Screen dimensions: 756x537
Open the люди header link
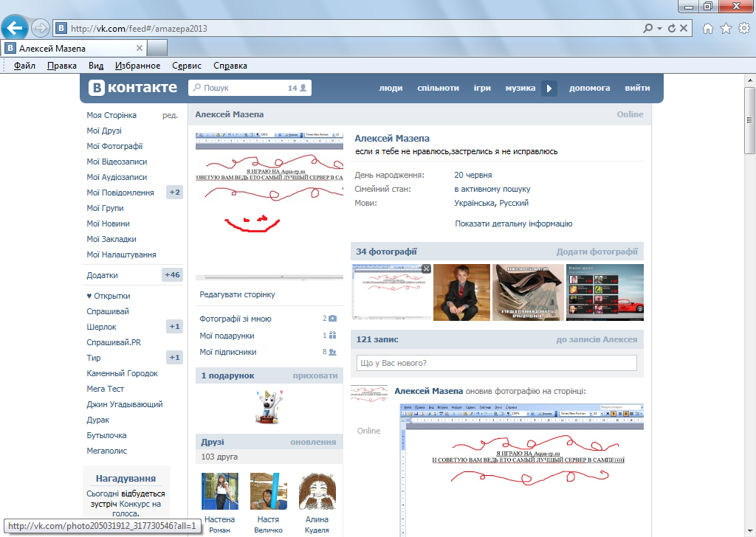[391, 88]
